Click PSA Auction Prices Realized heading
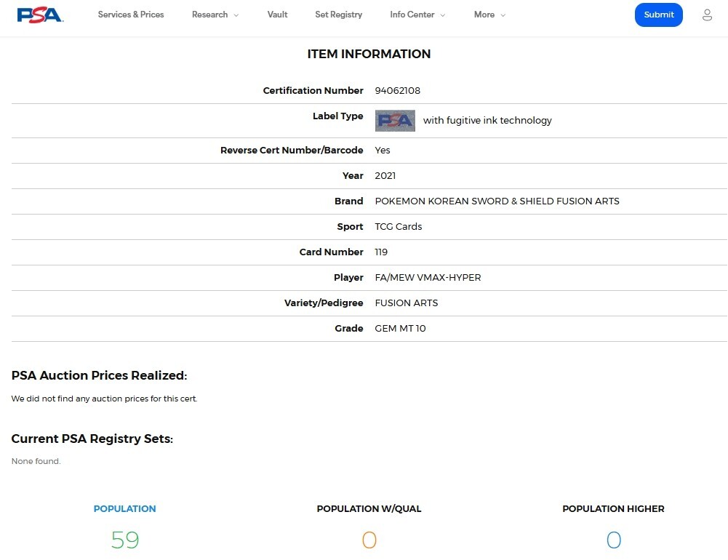728x560 pixels. click(99, 375)
